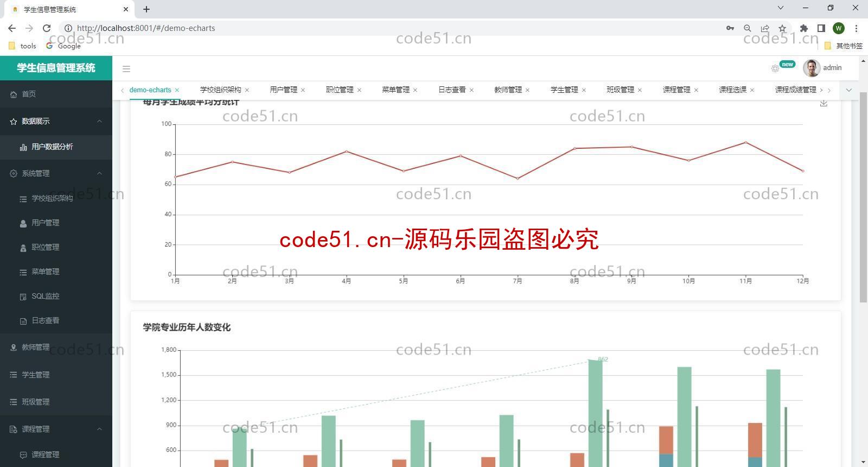Screen dimensions: 868x467
Task: Click admin user avatar
Action: click(812, 68)
